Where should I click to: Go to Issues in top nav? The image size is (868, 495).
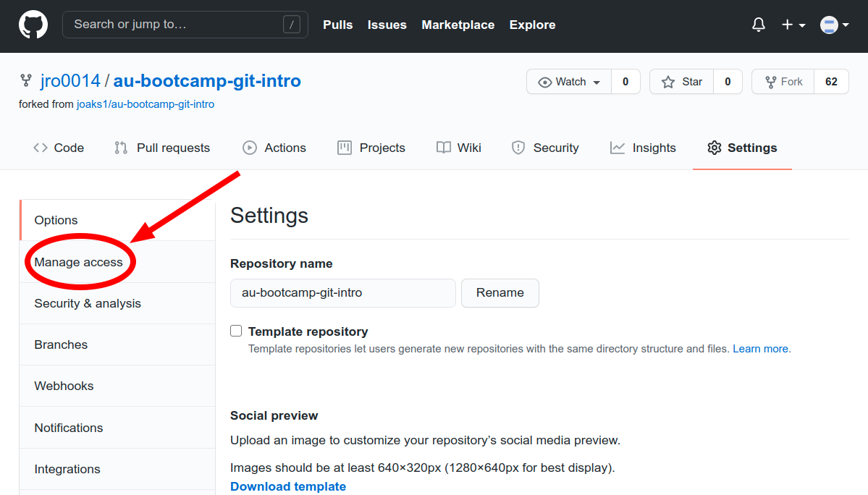[387, 25]
